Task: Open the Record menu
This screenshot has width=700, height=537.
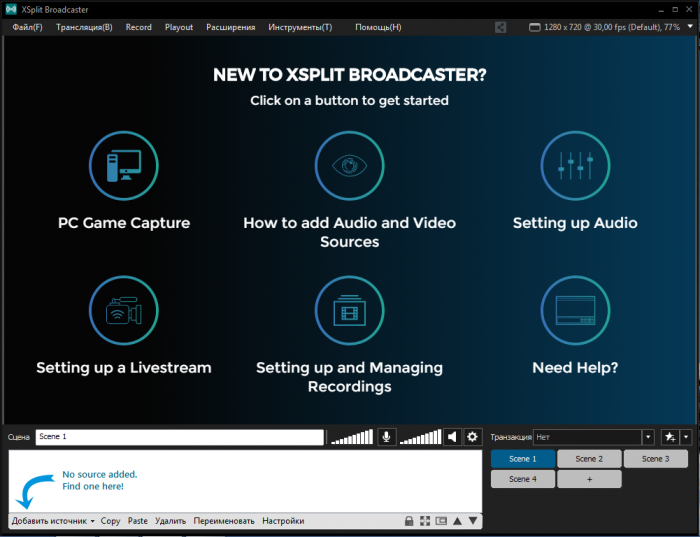Action: pyautogui.click(x=139, y=27)
